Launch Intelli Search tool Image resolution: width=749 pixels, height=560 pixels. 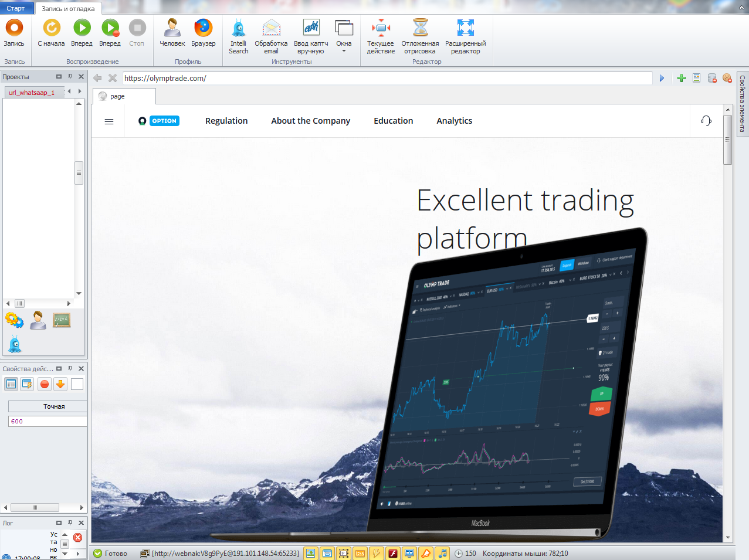[x=239, y=36]
